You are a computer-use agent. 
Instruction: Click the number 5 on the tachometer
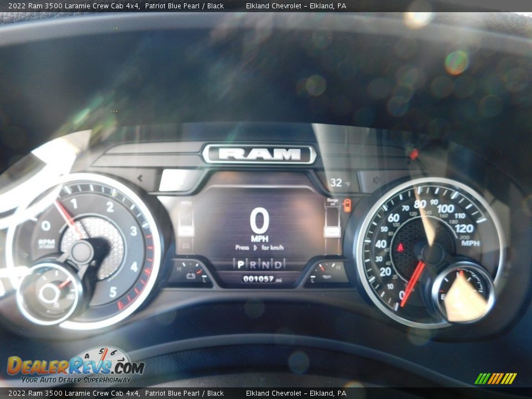(113, 292)
